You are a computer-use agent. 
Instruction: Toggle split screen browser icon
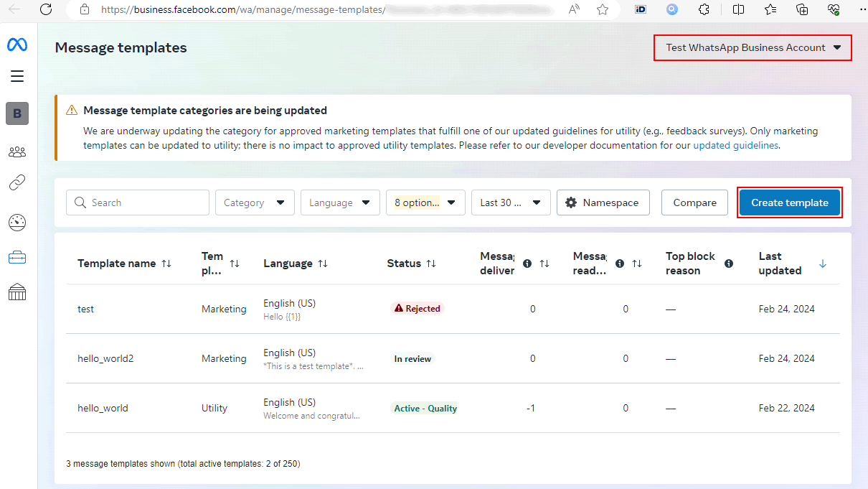click(738, 9)
